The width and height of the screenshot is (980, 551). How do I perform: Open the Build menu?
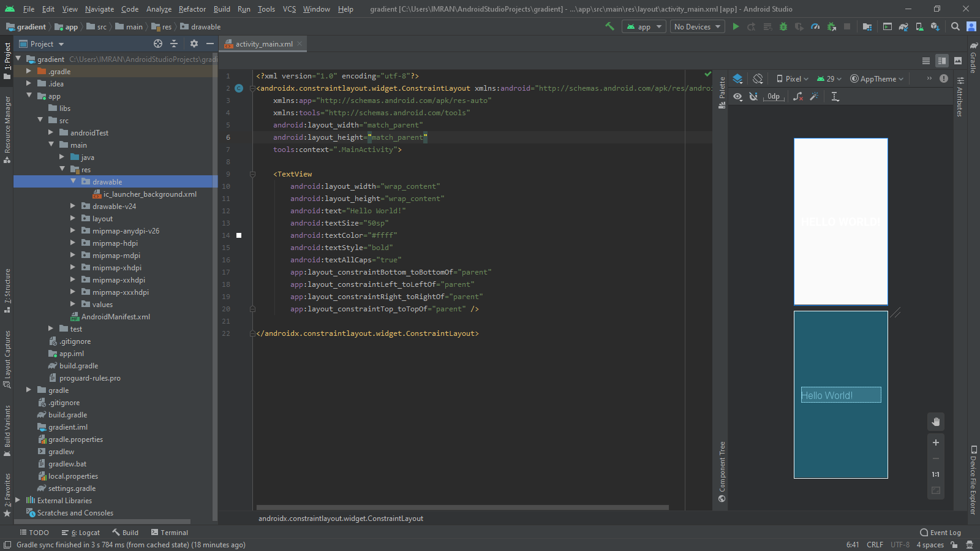click(x=222, y=9)
